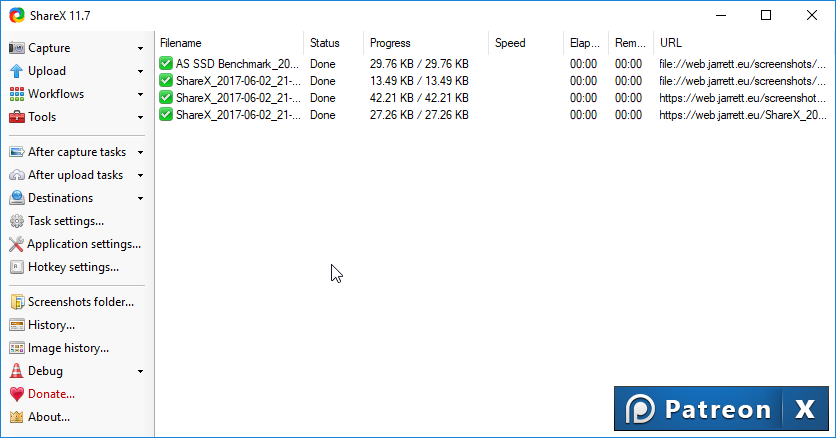Expand the After upload tasks arrow
The height and width of the screenshot is (438, 836).
(x=140, y=175)
